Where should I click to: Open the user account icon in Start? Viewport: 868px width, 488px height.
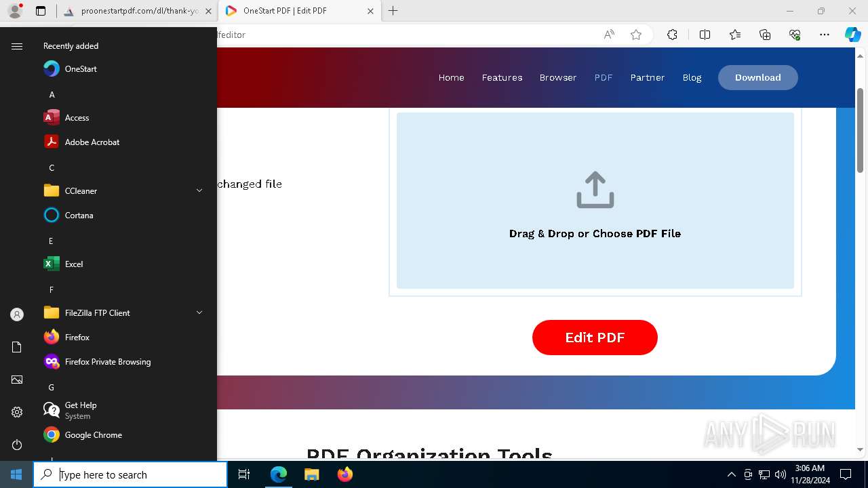17,314
